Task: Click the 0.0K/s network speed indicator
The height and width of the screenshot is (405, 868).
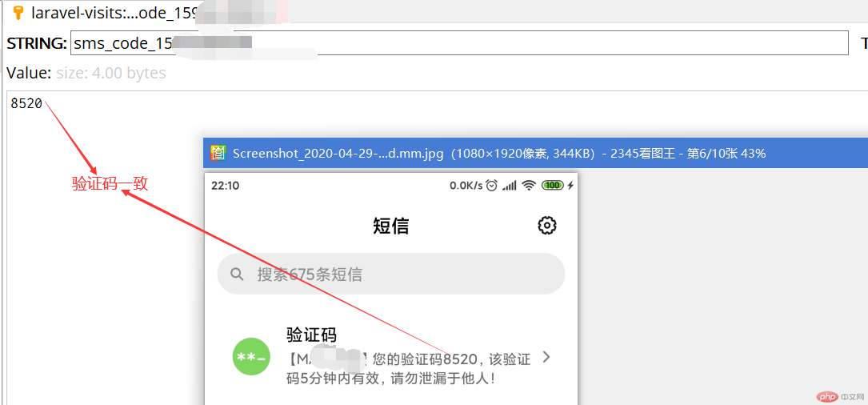Action: pyautogui.click(x=466, y=185)
